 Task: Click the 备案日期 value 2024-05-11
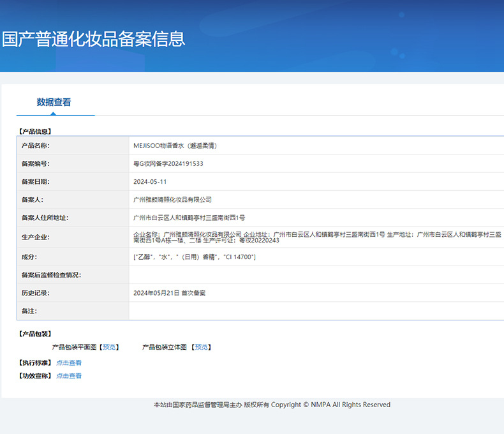(150, 182)
